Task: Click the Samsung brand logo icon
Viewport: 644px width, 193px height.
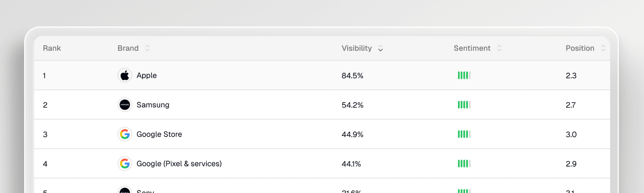Action: [124, 105]
